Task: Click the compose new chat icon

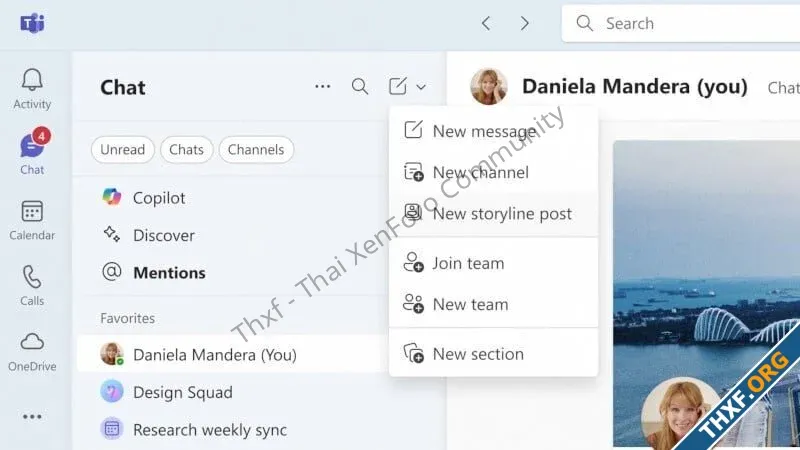Action: [x=397, y=86]
